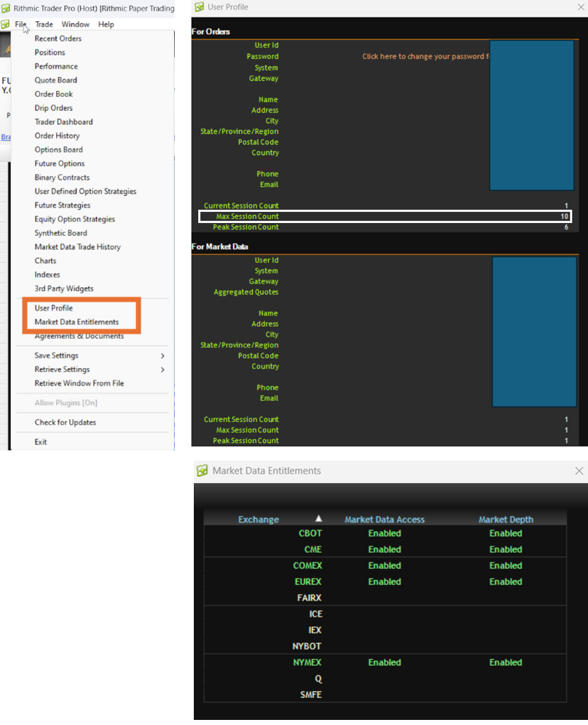
Task: Click the For Orders section heading
Action: pyautogui.click(x=211, y=31)
